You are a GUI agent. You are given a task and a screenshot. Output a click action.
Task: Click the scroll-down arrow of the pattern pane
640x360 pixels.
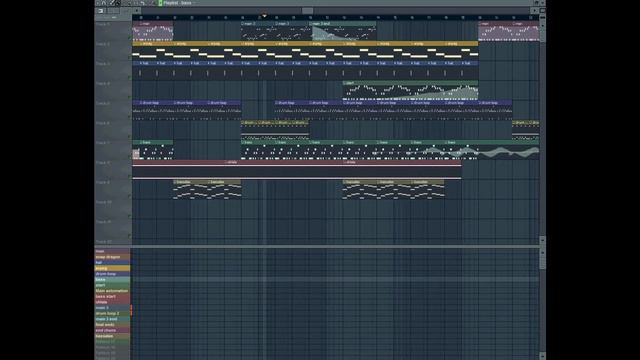[x=542, y=356]
